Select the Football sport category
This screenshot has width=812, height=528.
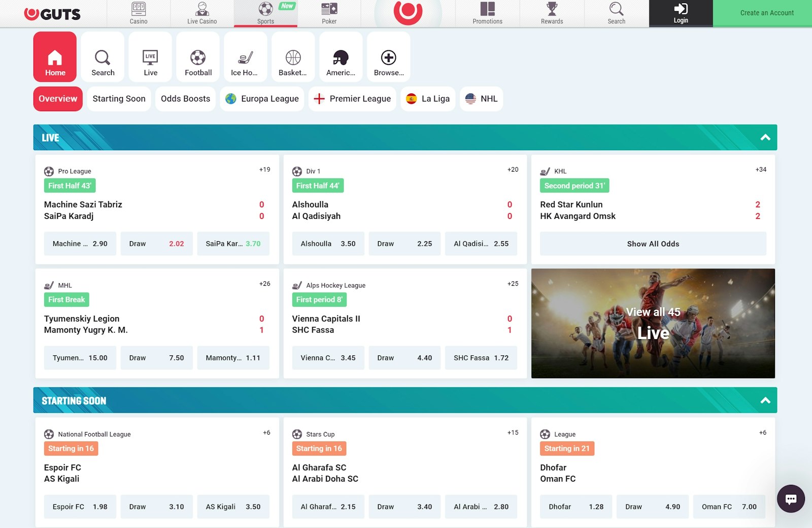tap(198, 57)
